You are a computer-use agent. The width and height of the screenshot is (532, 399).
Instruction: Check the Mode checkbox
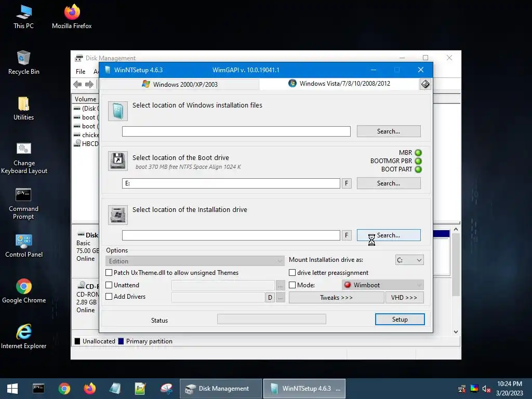[292, 285]
